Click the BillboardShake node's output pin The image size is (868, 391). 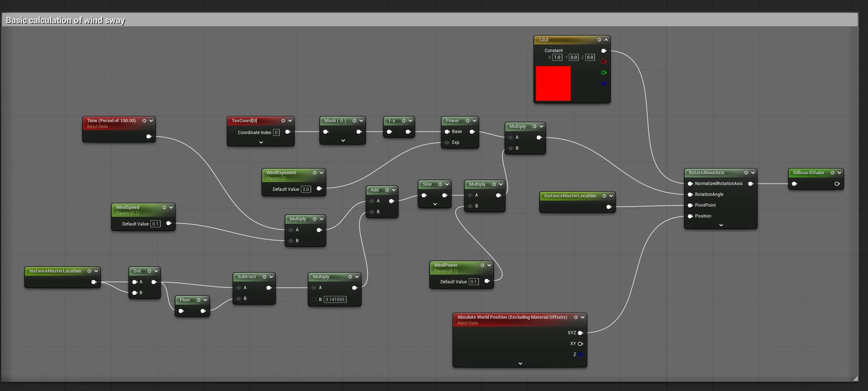pos(837,184)
